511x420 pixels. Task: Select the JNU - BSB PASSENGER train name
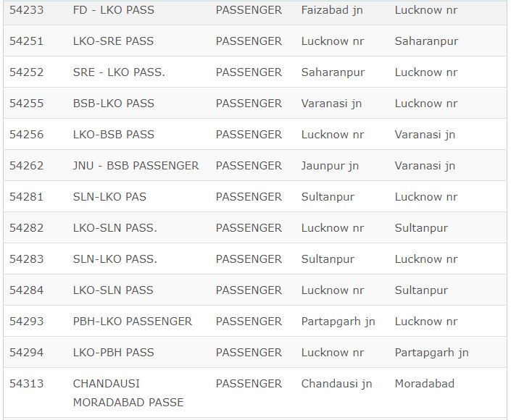coord(136,166)
